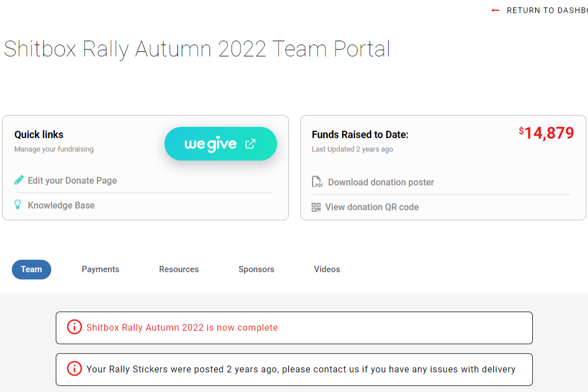Click the pencil icon beside Edit Donate Page
Viewport: 588px width, 392px height.
[19, 181]
